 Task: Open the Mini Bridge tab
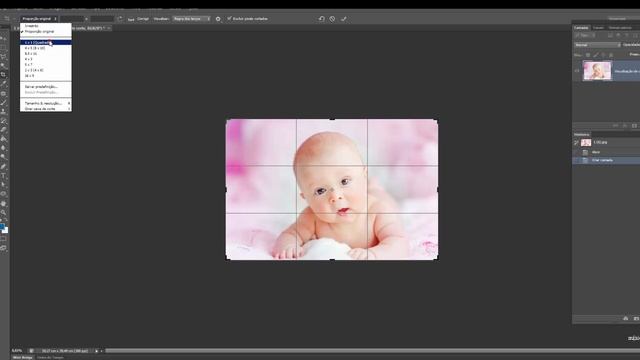point(23,358)
